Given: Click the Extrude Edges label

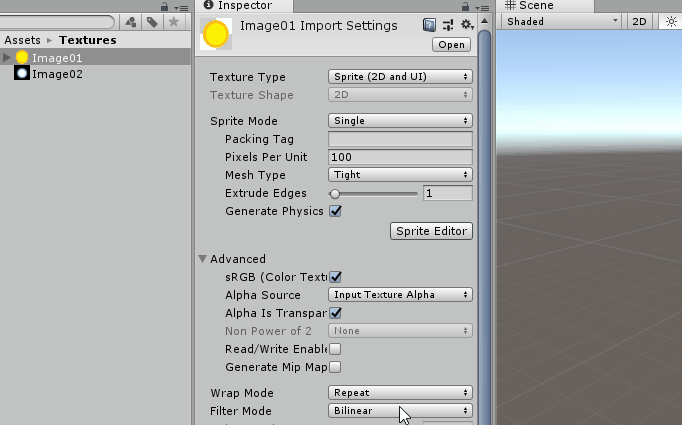Looking at the screenshot, I should 266,193.
